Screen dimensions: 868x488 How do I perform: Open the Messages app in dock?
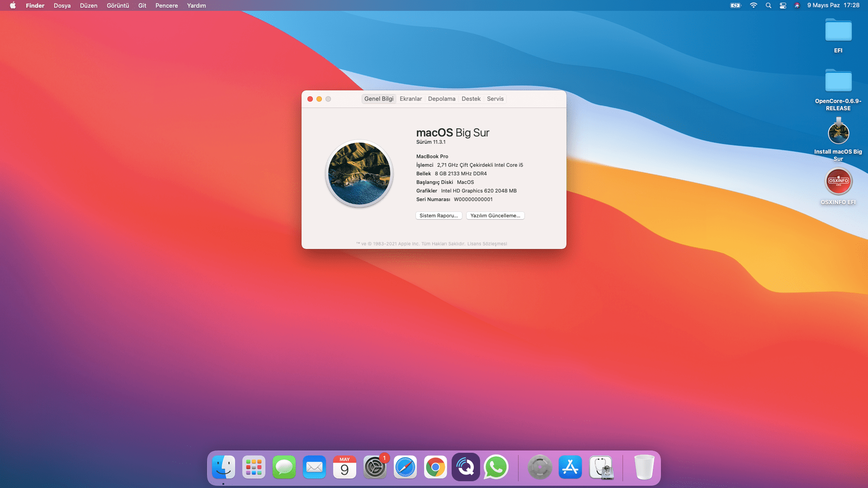pyautogui.click(x=284, y=467)
